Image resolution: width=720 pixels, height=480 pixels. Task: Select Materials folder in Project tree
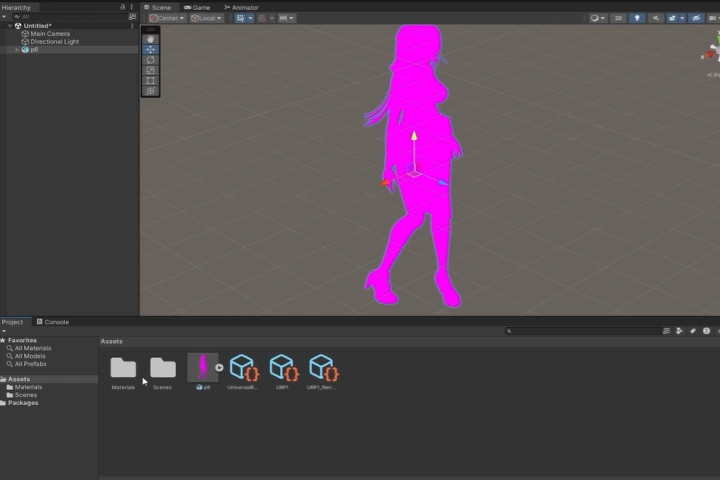click(24, 387)
